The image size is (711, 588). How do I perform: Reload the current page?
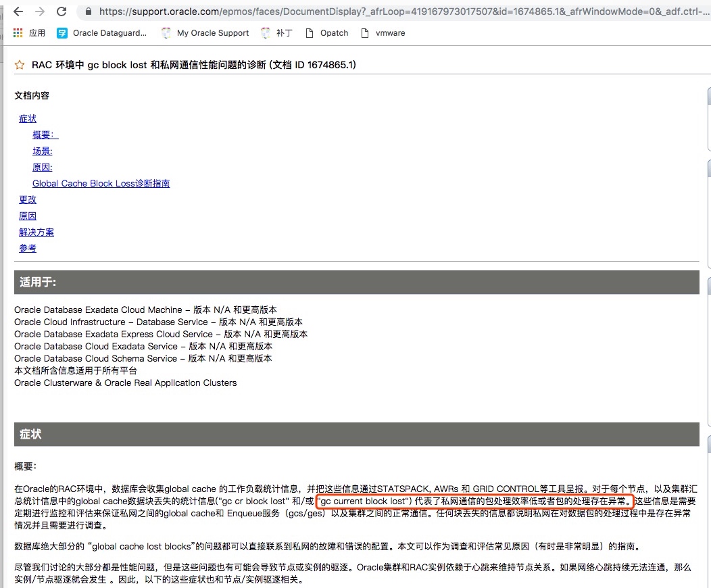pyautogui.click(x=62, y=11)
